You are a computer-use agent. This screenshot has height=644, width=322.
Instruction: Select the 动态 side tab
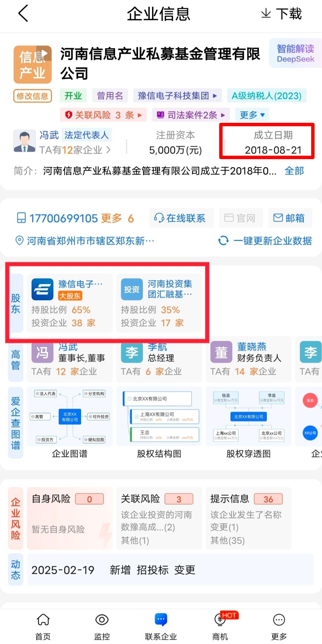(16, 569)
